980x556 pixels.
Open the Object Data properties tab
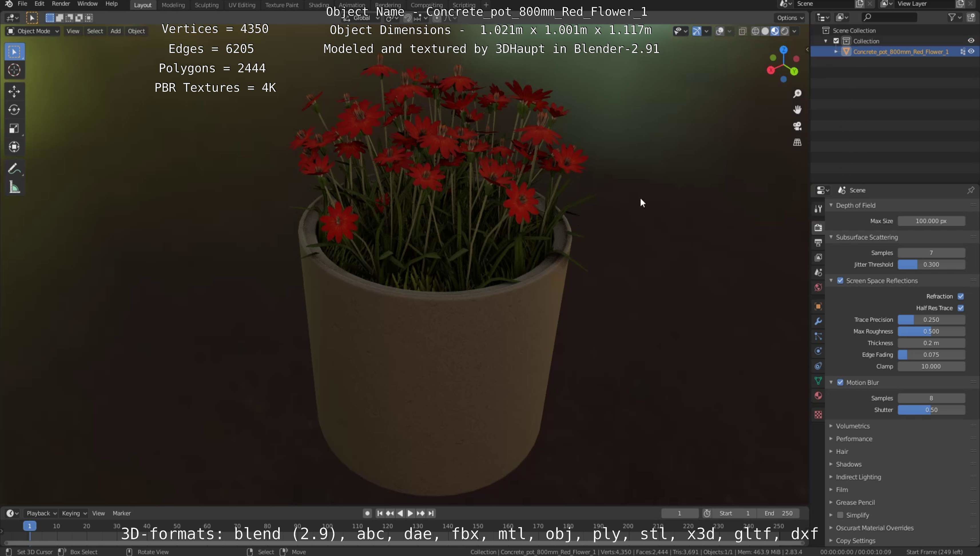tap(818, 381)
